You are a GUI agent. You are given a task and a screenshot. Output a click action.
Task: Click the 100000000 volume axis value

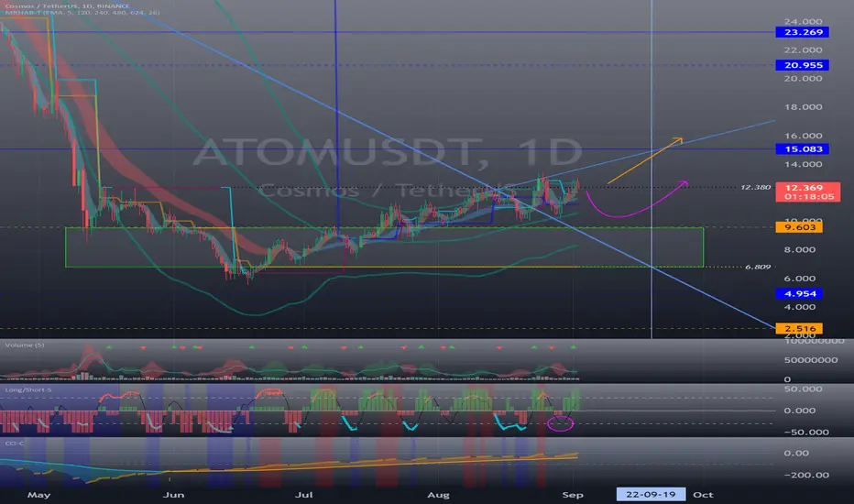(x=815, y=341)
